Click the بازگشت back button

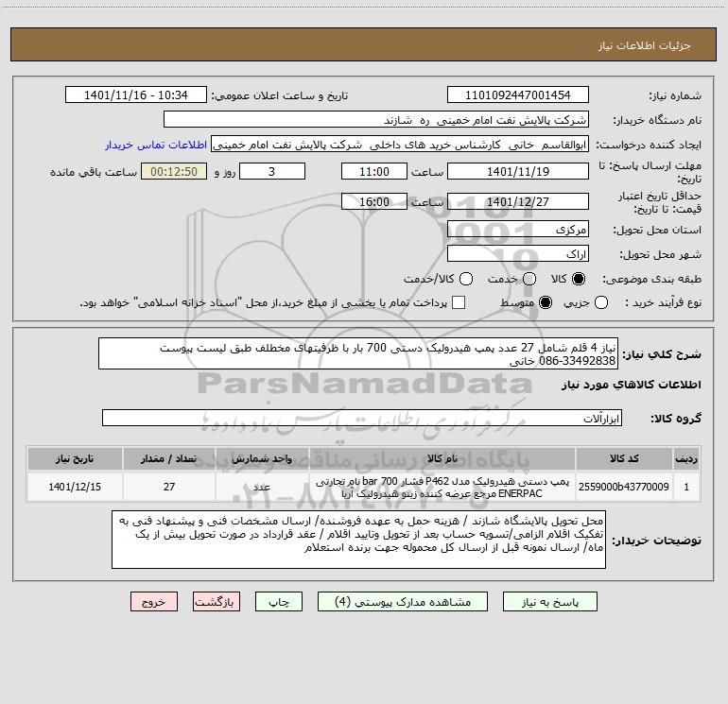(x=217, y=601)
